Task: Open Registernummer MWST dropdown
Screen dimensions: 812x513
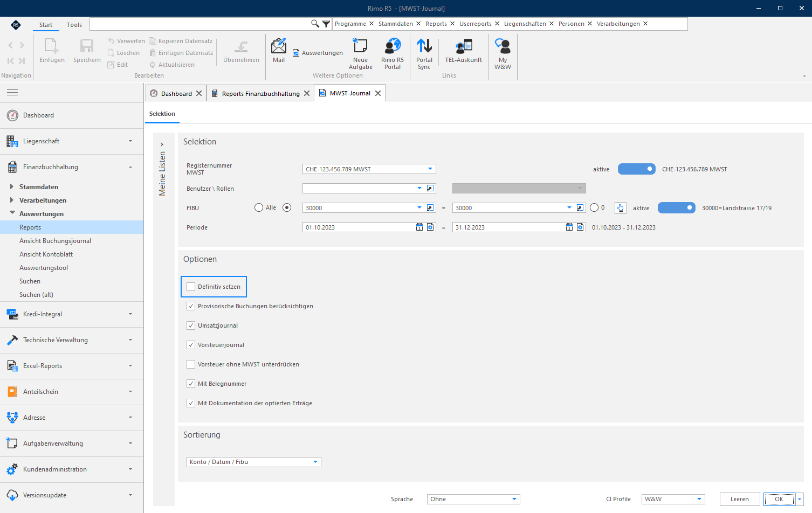Action: (430, 169)
